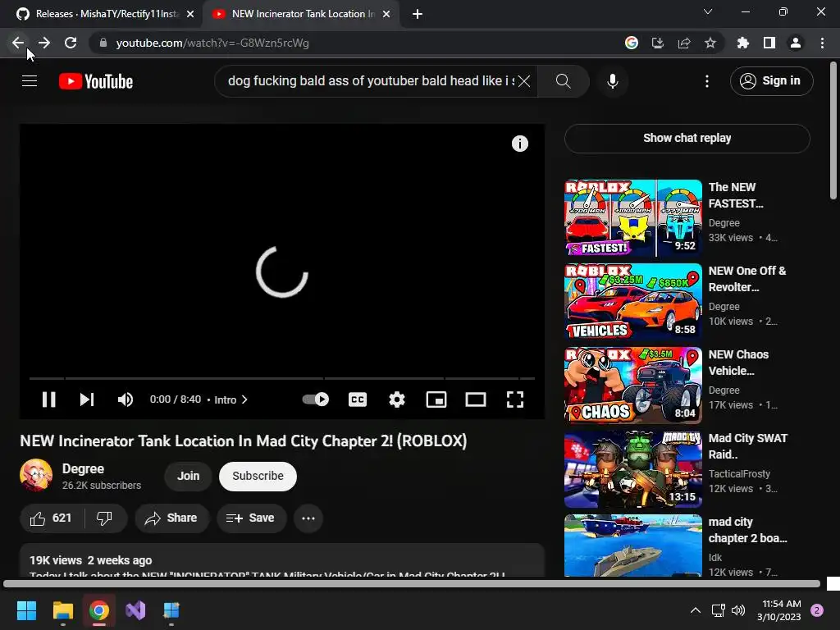Install app icon in address bar
840x630 pixels.
tap(658, 43)
